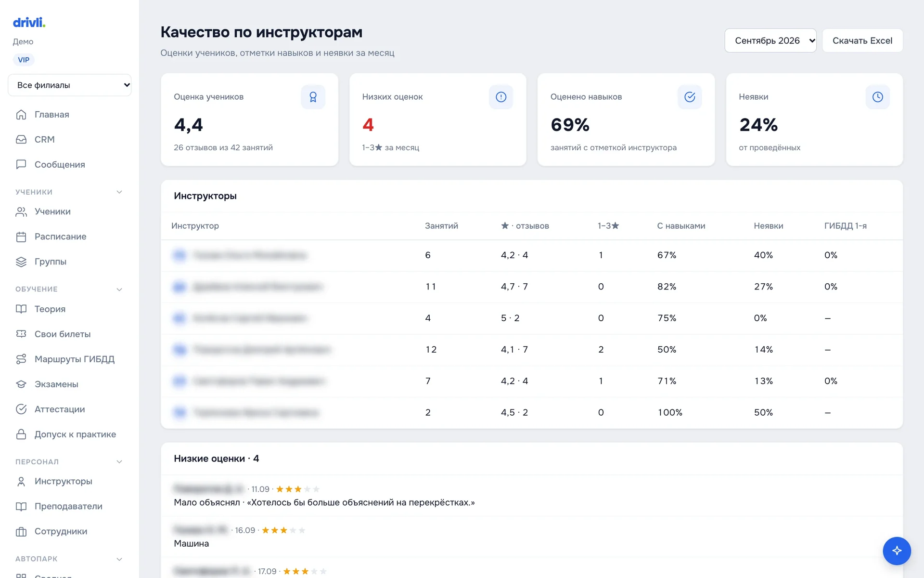Click the Расписание calendar icon
Image resolution: width=924 pixels, height=578 pixels.
click(21, 237)
